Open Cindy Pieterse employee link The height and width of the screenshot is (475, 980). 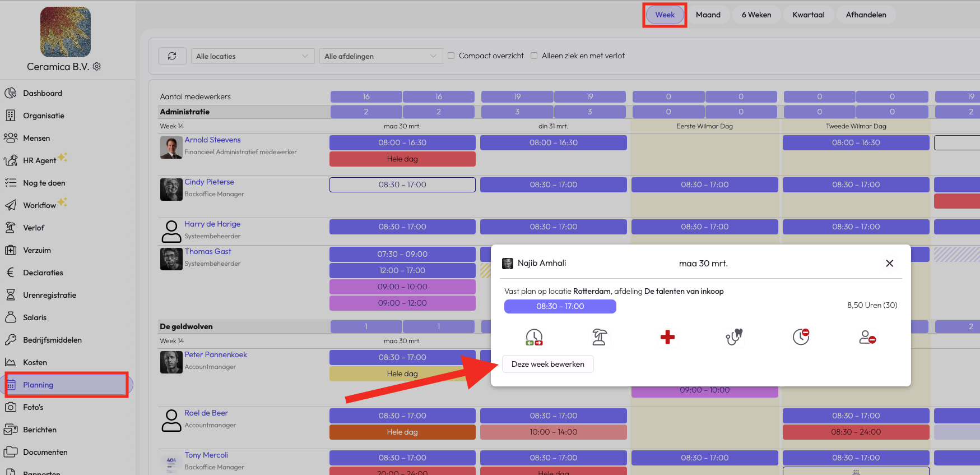tap(210, 182)
